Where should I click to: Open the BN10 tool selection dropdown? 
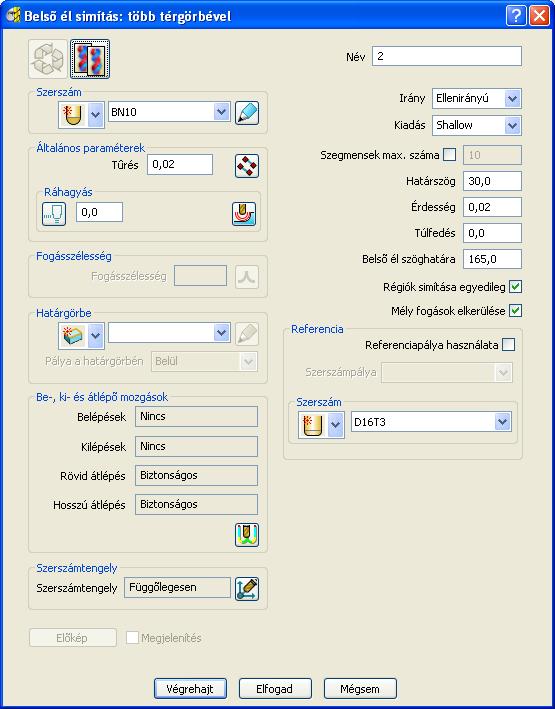[x=169, y=112]
